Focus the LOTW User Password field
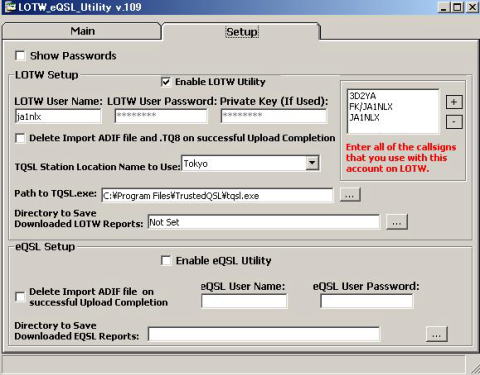This screenshot has height=375, width=480. tap(161, 116)
